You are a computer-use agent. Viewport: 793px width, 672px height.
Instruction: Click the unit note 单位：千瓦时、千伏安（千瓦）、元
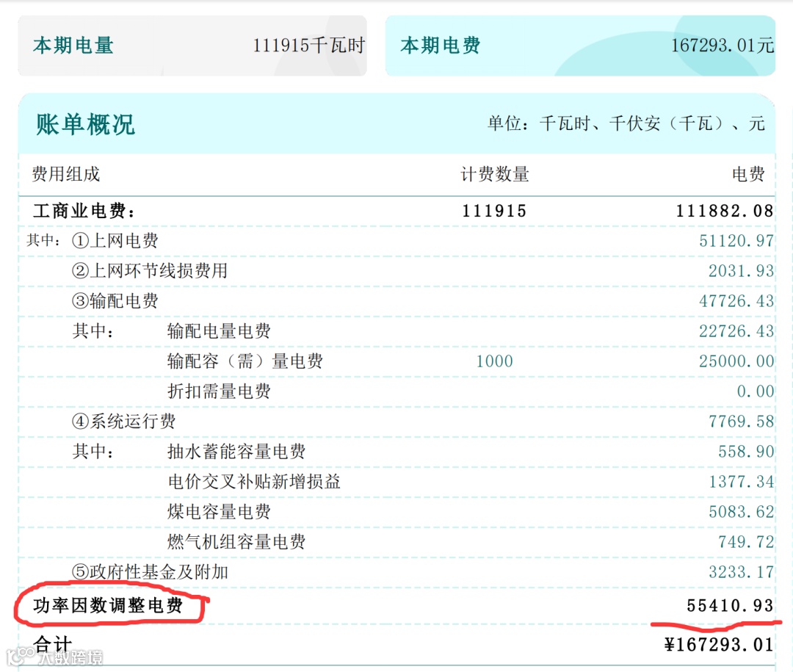(626, 123)
